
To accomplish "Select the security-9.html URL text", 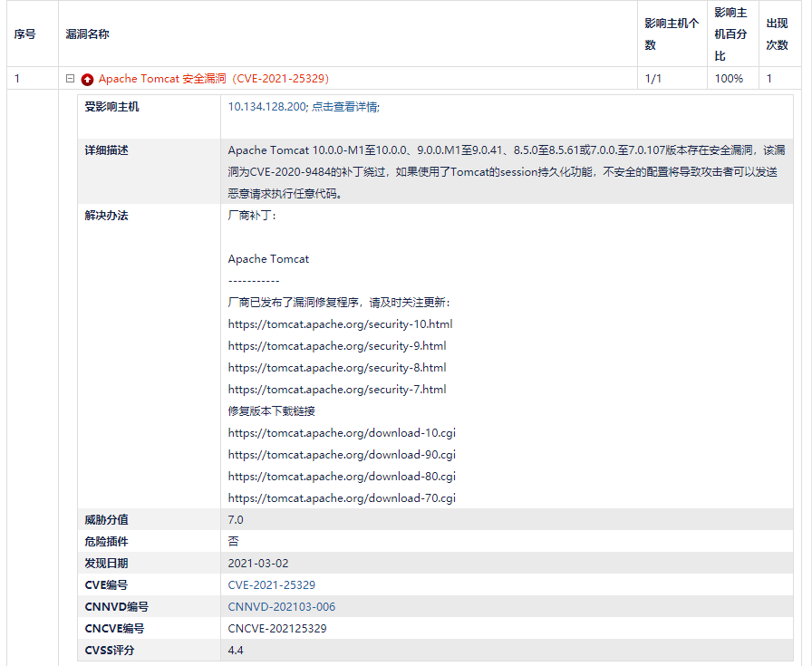I will (337, 346).
